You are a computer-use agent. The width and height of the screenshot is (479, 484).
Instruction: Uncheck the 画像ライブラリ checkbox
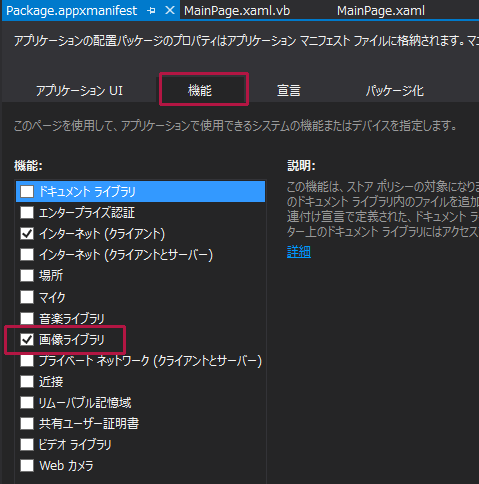tap(27, 339)
